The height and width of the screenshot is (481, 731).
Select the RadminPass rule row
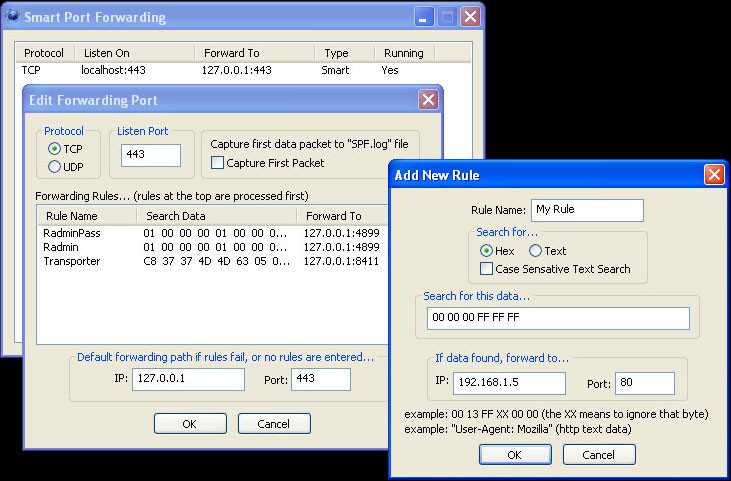214,233
